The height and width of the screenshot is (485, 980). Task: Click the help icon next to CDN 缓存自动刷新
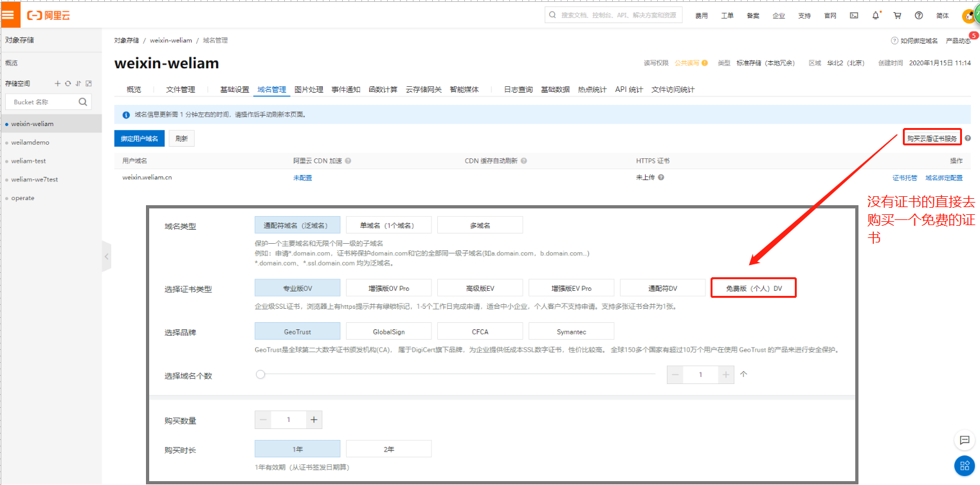click(x=523, y=161)
